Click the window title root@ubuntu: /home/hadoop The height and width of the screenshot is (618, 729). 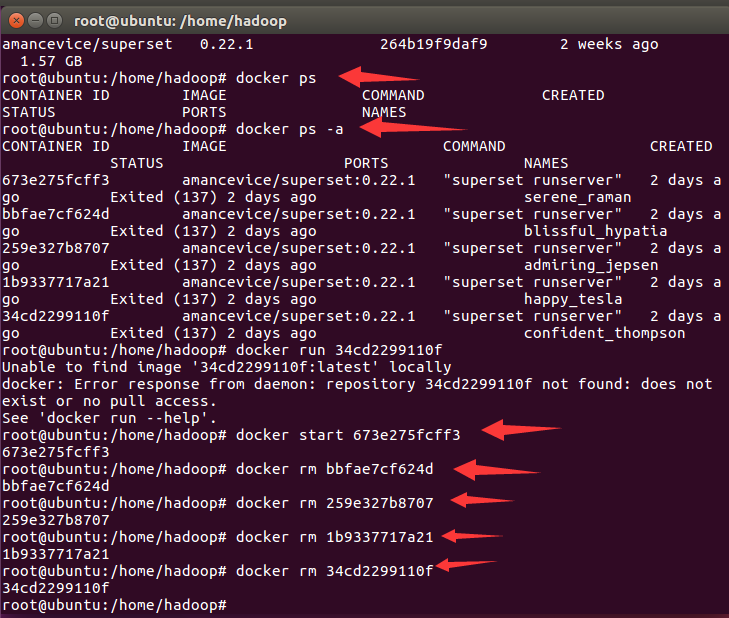(180, 21)
